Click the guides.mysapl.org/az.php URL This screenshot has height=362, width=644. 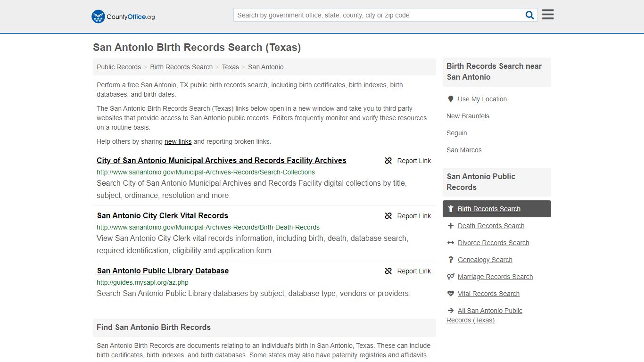142,282
